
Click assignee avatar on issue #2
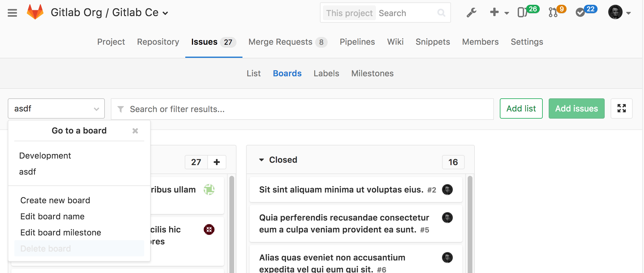point(447,190)
